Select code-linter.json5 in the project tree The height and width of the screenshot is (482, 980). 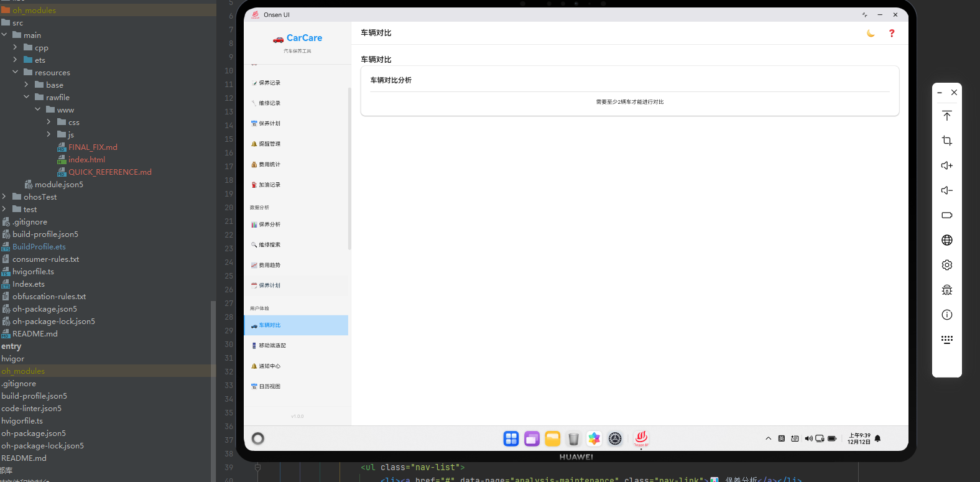[x=31, y=409]
